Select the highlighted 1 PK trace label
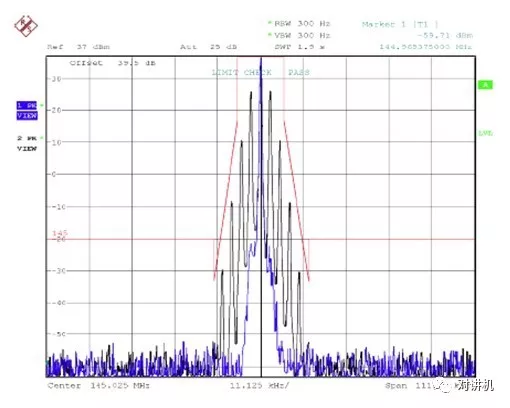 click(27, 105)
